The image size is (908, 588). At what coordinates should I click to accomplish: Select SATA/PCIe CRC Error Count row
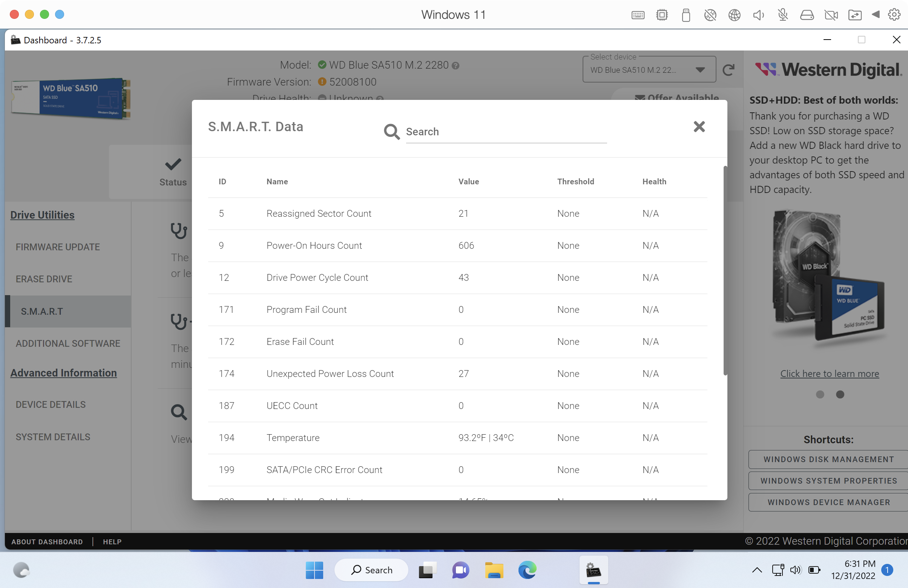click(457, 470)
